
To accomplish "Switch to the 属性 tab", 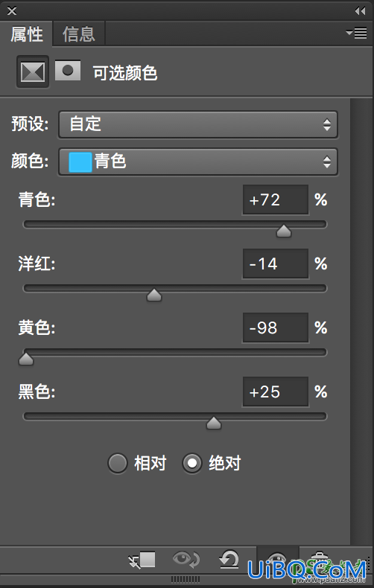I will pos(26,34).
